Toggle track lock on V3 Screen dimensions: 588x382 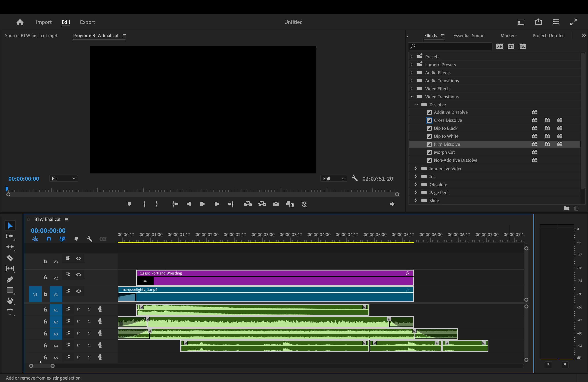point(45,261)
